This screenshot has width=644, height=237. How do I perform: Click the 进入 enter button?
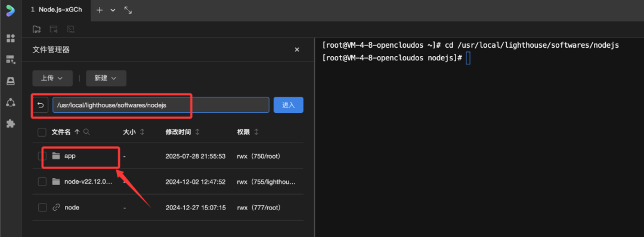click(289, 105)
